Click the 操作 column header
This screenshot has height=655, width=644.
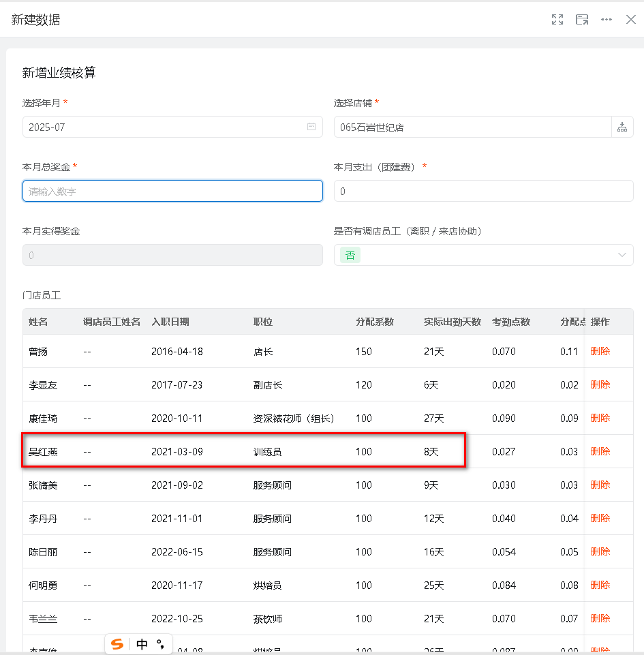[x=600, y=322]
